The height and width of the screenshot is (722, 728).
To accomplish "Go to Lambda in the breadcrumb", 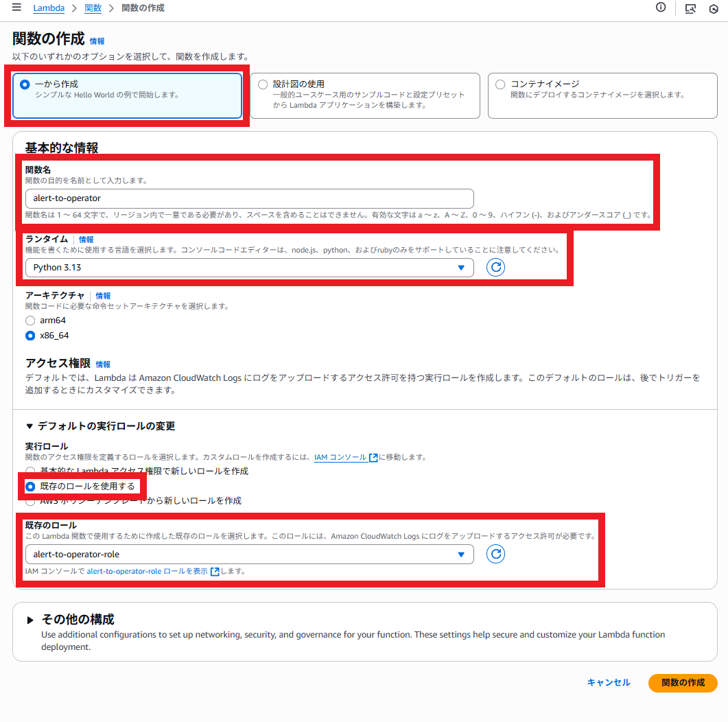I will [49, 8].
